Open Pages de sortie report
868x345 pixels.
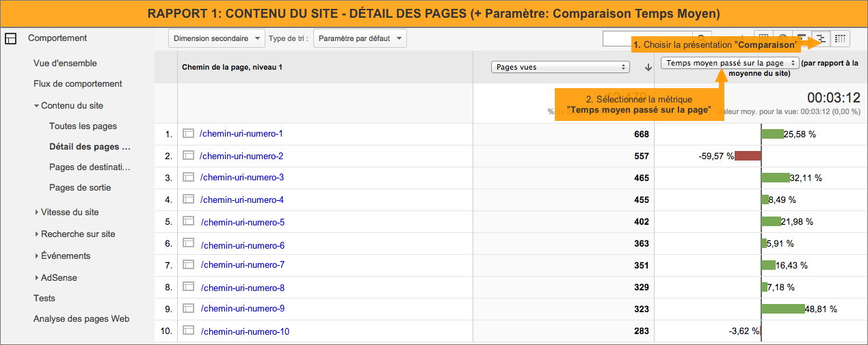coord(80,188)
